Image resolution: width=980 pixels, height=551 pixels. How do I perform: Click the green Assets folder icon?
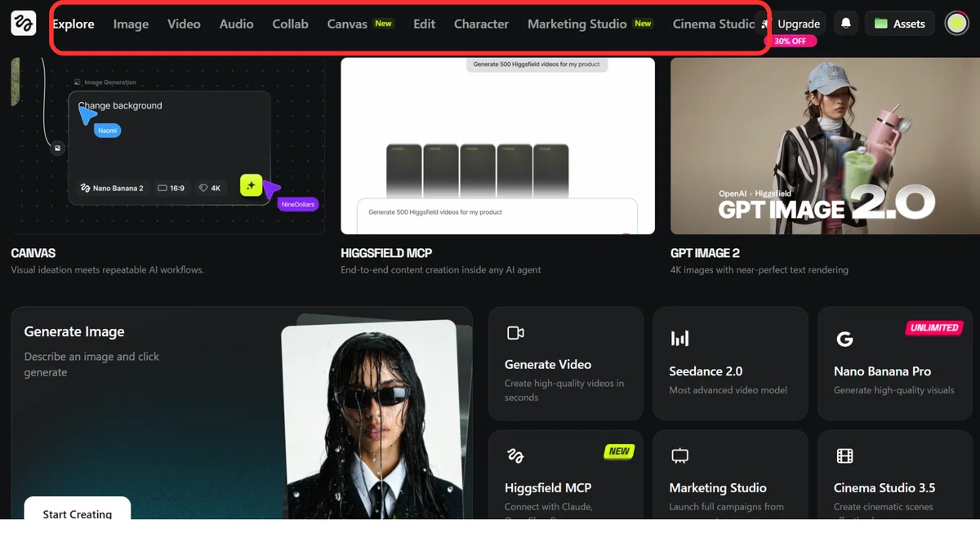click(881, 24)
